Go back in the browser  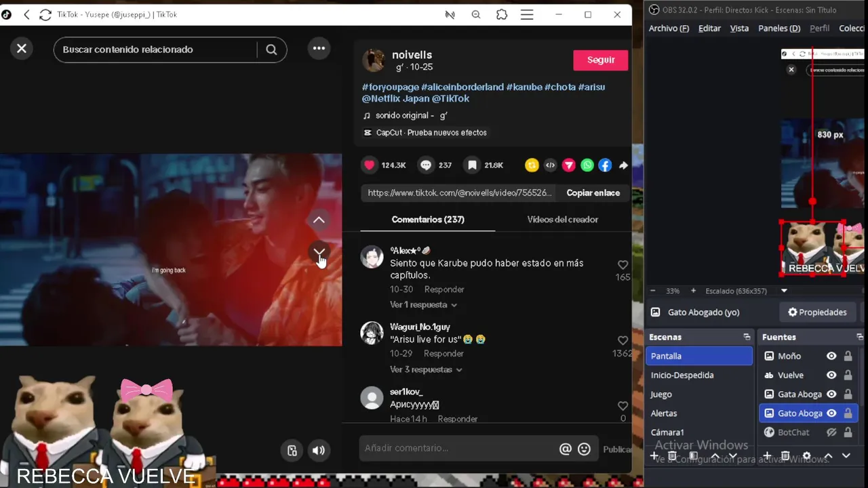pyautogui.click(x=26, y=14)
